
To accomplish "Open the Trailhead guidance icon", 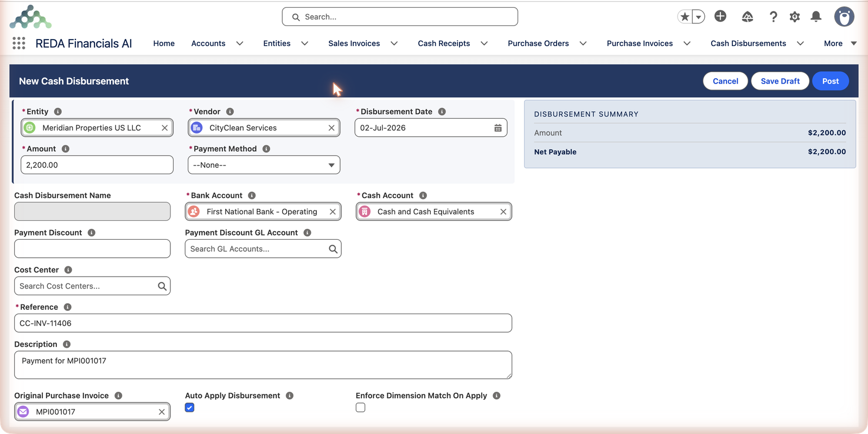I will coord(748,17).
